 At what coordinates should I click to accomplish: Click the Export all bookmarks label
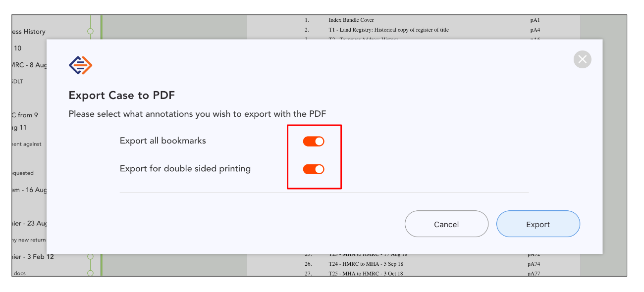pyautogui.click(x=163, y=141)
